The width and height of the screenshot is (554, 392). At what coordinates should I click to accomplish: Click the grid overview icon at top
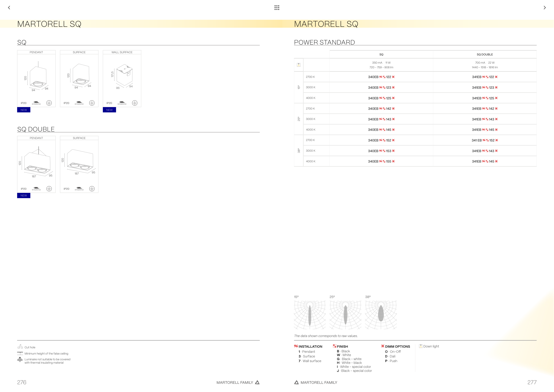[x=277, y=8]
